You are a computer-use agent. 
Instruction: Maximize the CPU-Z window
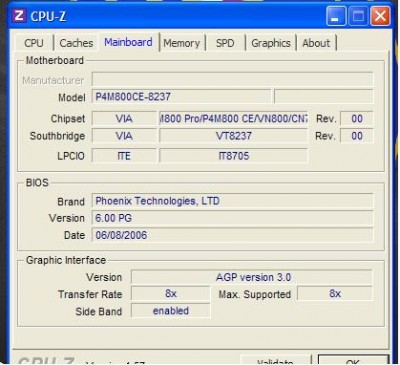pos(358,16)
